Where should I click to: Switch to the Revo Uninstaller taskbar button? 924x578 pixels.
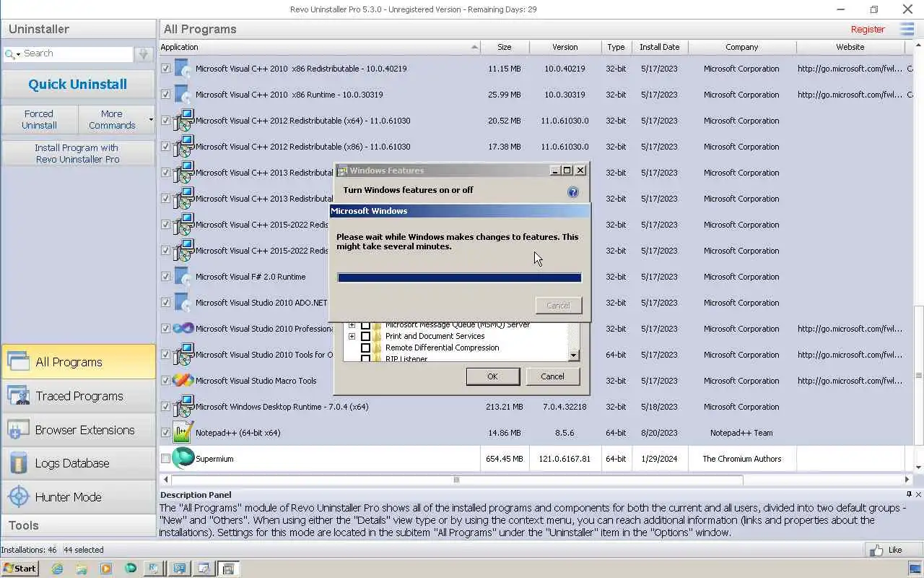pos(154,569)
